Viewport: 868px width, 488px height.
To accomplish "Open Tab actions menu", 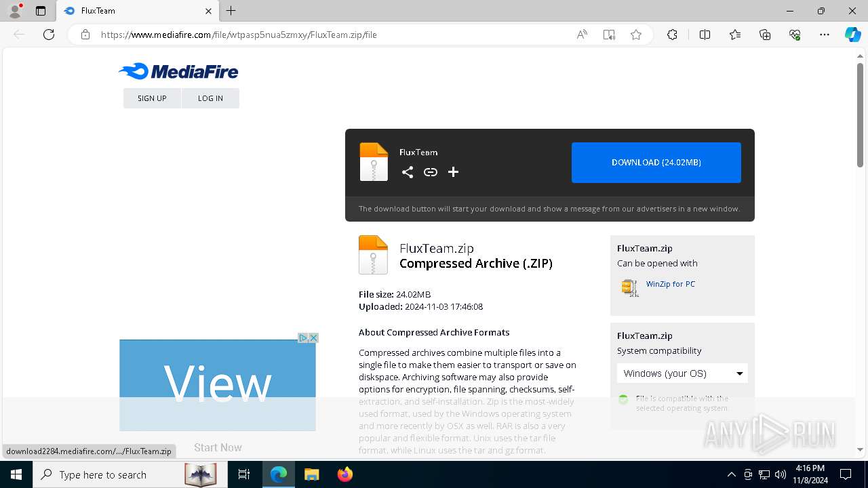I will [x=41, y=11].
